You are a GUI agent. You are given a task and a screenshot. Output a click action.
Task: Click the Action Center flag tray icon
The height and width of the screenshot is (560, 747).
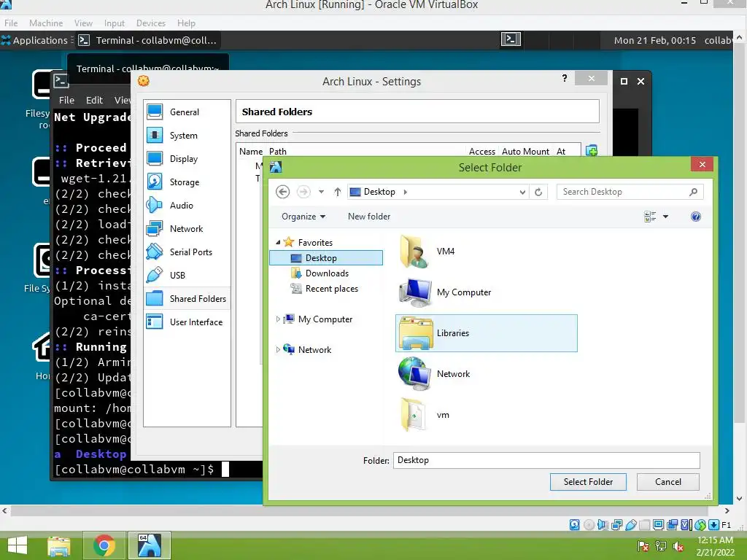click(643, 546)
